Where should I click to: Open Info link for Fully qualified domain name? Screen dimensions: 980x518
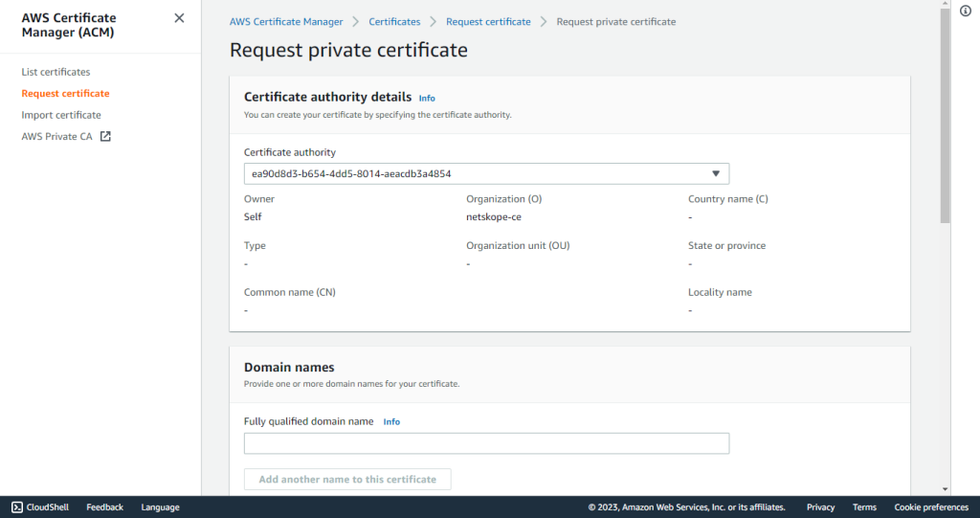tap(391, 422)
